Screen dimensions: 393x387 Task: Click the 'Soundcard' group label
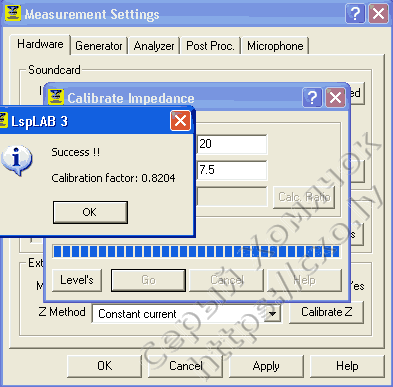tap(54, 70)
